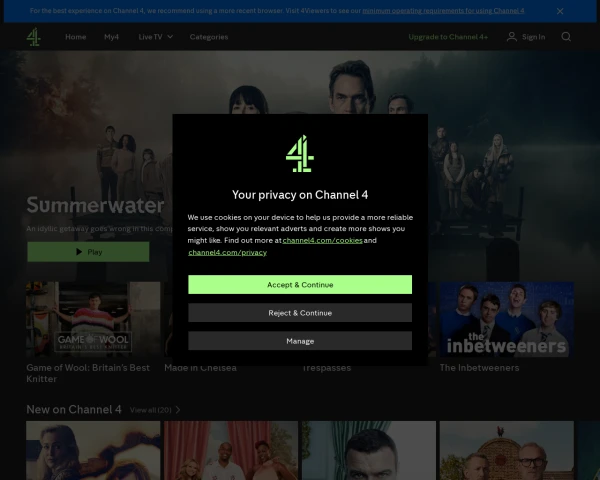Open the Game of Wool thumbnail

(x=93, y=320)
